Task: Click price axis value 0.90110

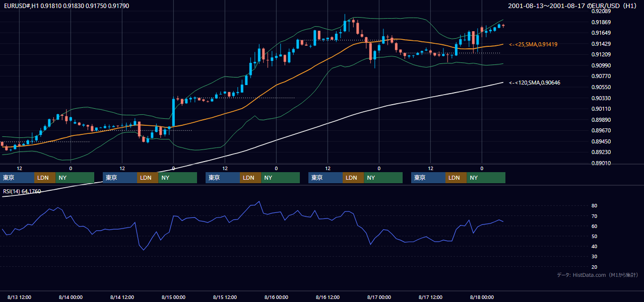Action: 601,109
